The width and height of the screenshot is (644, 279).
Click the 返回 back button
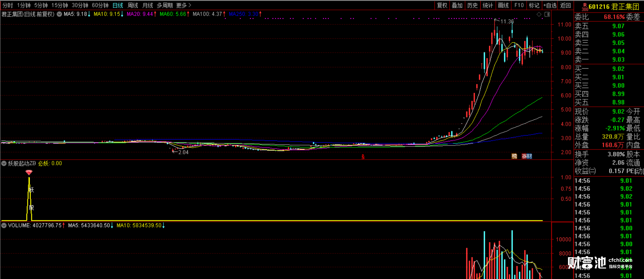coord(565,5)
